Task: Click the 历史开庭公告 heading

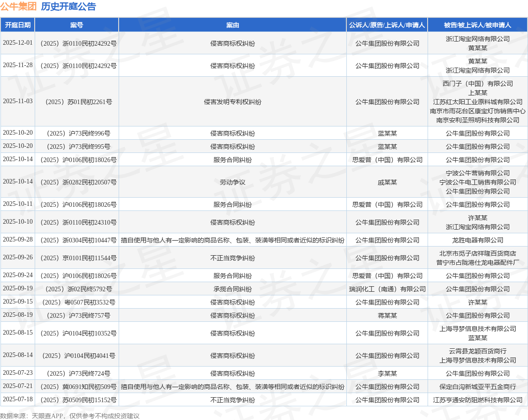Action: pos(68,6)
